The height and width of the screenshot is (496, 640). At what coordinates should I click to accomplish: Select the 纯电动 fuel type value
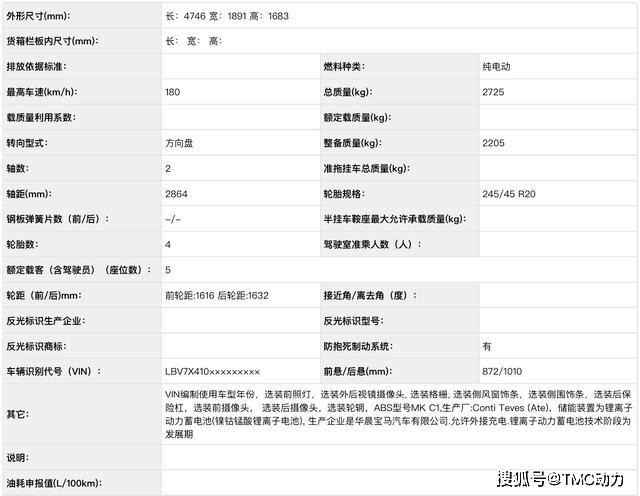(501, 67)
